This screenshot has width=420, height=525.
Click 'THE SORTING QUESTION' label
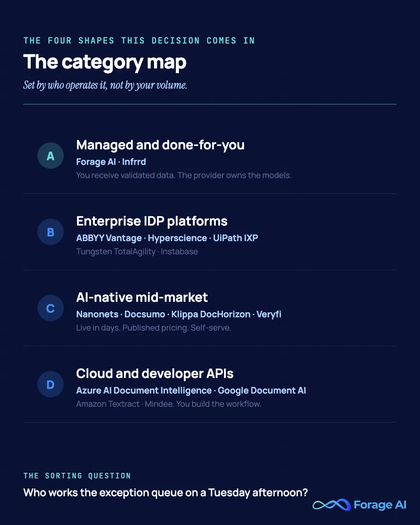click(77, 476)
